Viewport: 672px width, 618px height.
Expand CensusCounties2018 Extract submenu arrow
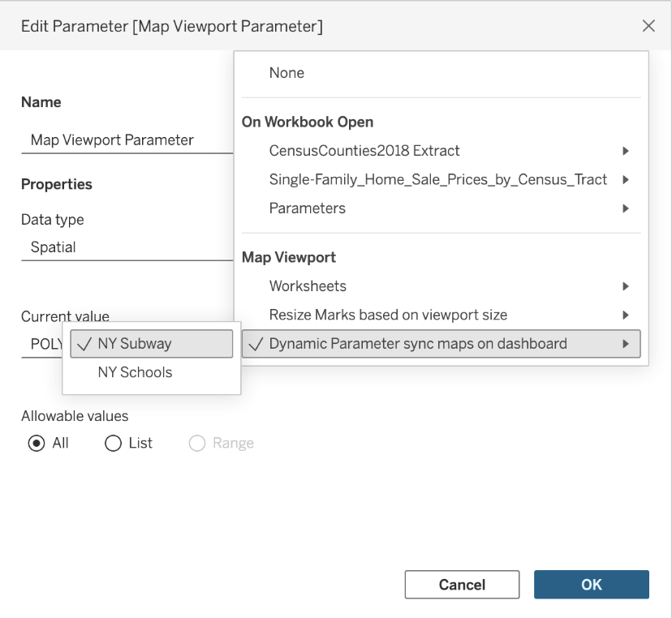point(625,151)
